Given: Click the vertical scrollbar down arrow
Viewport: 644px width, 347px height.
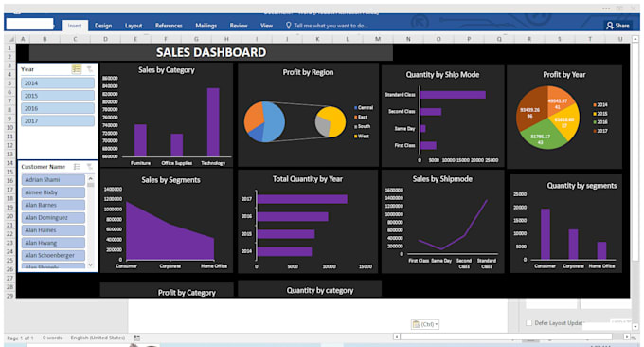Looking at the screenshot, I should [x=635, y=327].
